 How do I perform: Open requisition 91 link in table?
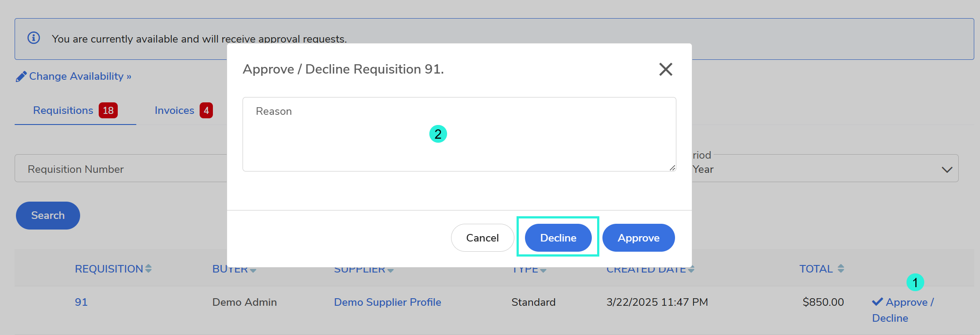click(x=81, y=302)
